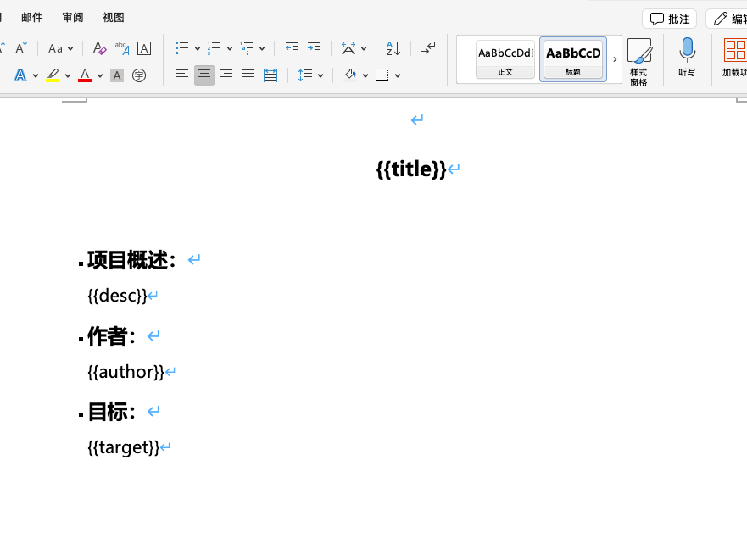Click the {{author}} placeholder
The width and height of the screenshot is (747, 560).
pyautogui.click(x=125, y=372)
